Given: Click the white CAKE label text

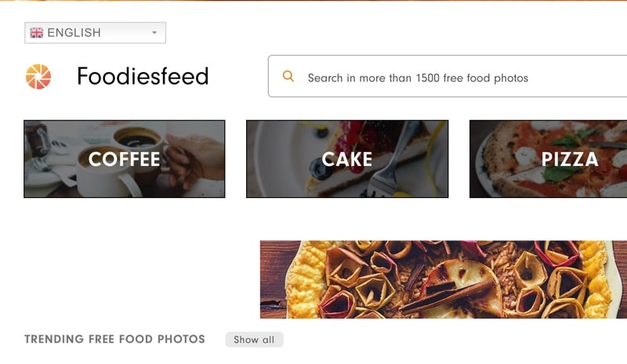Looking at the screenshot, I should [347, 160].
